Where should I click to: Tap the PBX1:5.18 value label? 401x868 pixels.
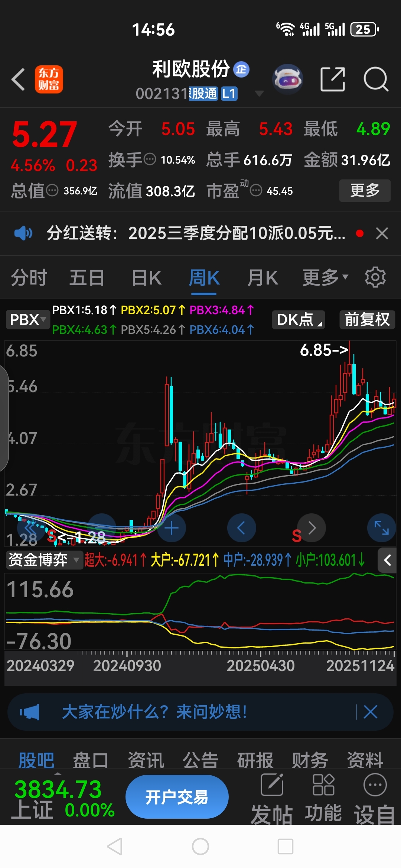pos(84,310)
